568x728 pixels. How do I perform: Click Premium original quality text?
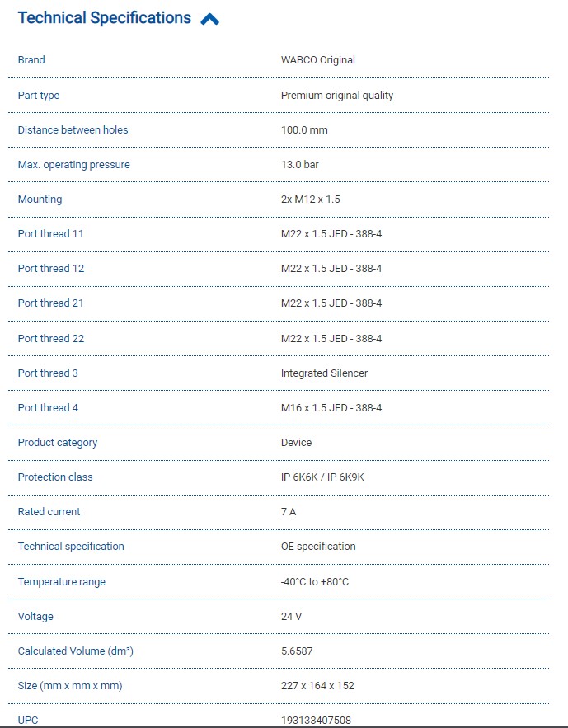click(337, 96)
